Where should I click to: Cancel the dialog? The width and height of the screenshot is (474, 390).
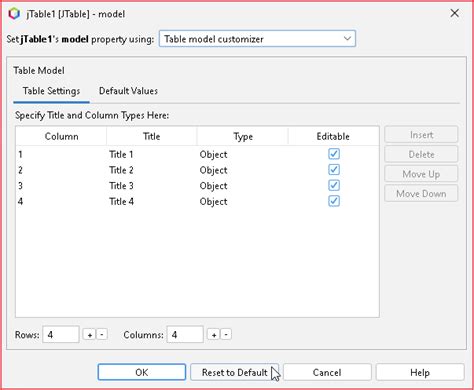click(327, 372)
